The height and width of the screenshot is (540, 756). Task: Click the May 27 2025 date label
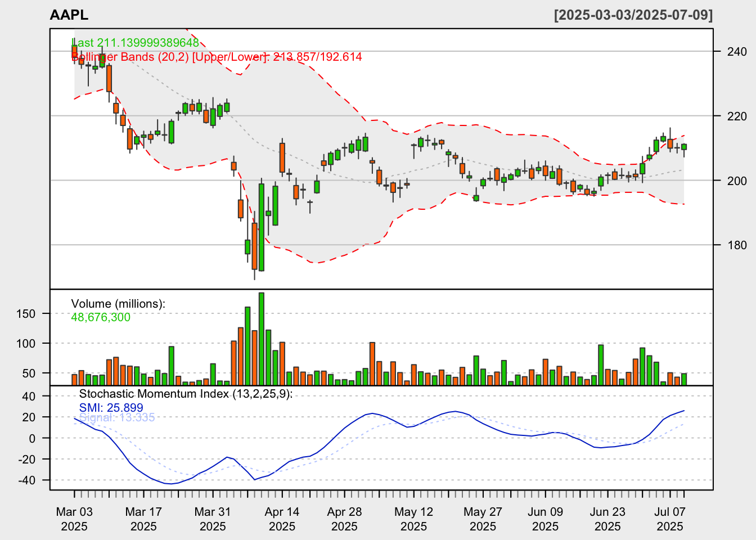point(483,519)
